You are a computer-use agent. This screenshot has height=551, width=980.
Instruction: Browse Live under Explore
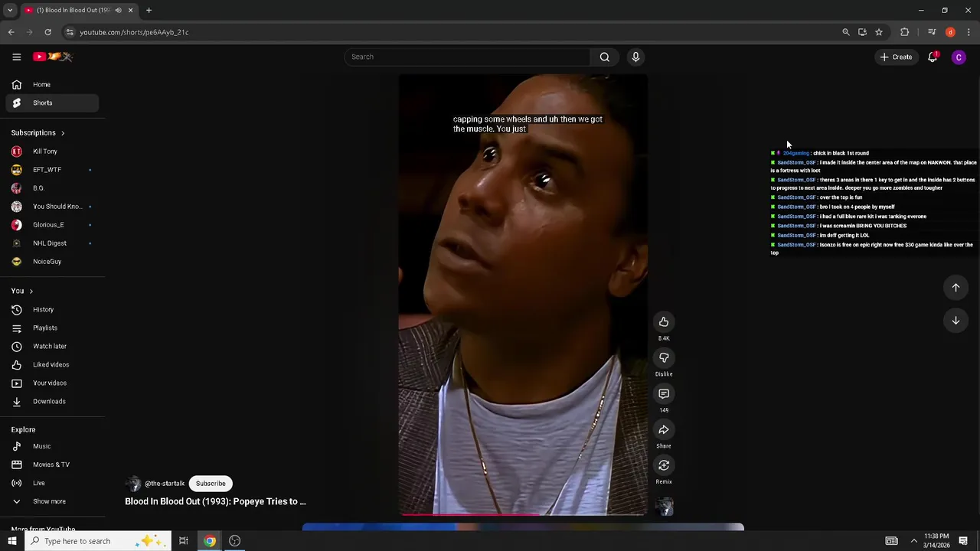(52, 484)
